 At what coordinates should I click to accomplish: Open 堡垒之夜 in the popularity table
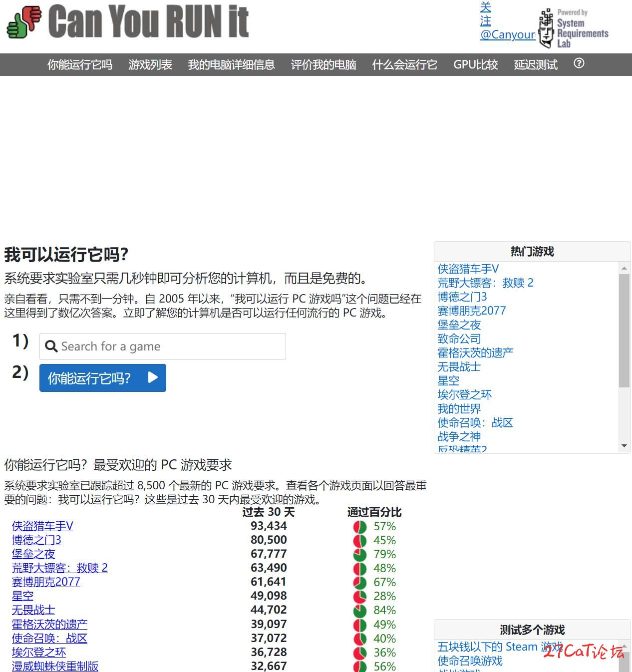coord(33,554)
